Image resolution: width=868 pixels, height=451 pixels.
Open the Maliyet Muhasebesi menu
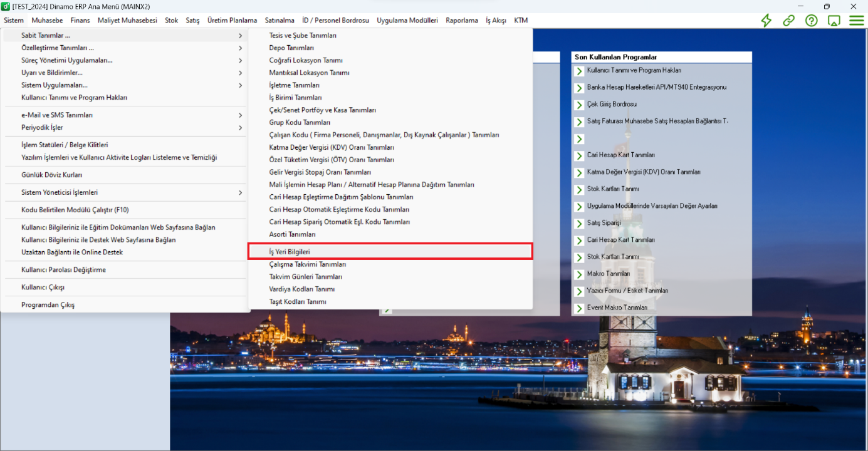pos(127,20)
